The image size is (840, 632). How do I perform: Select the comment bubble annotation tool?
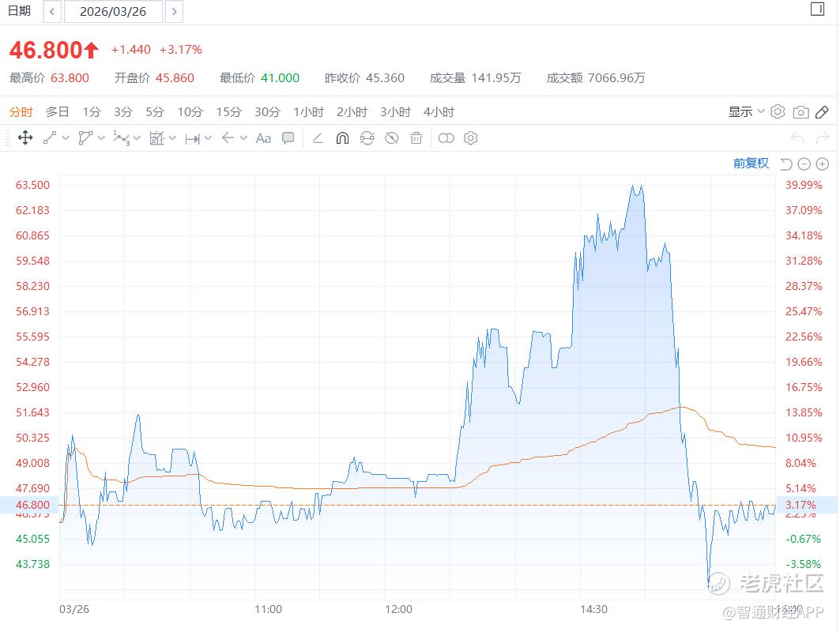[x=288, y=138]
